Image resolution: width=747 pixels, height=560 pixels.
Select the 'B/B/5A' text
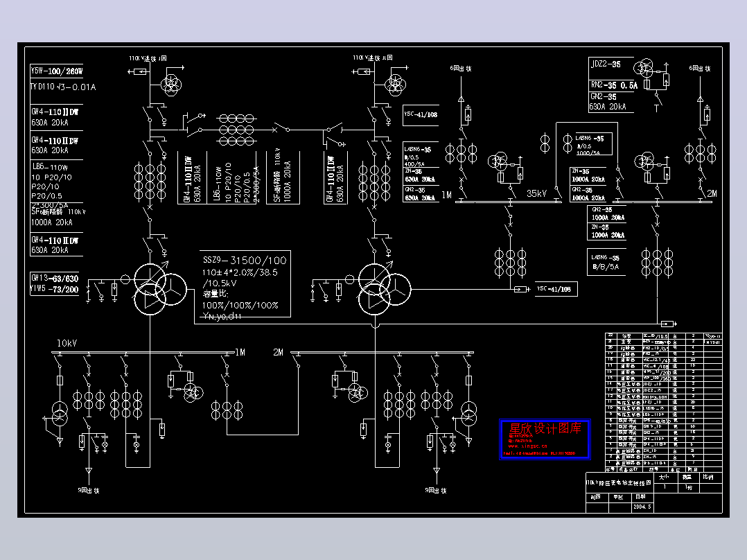coord(606,267)
